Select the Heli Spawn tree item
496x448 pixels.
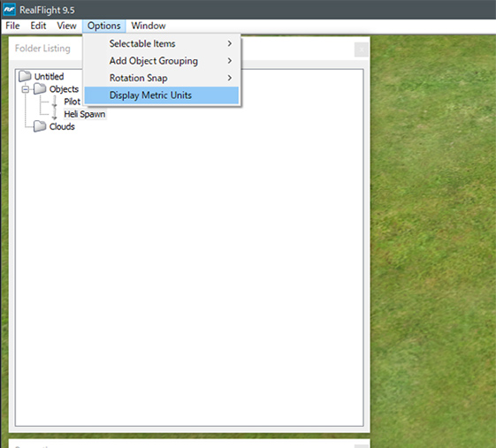[85, 114]
